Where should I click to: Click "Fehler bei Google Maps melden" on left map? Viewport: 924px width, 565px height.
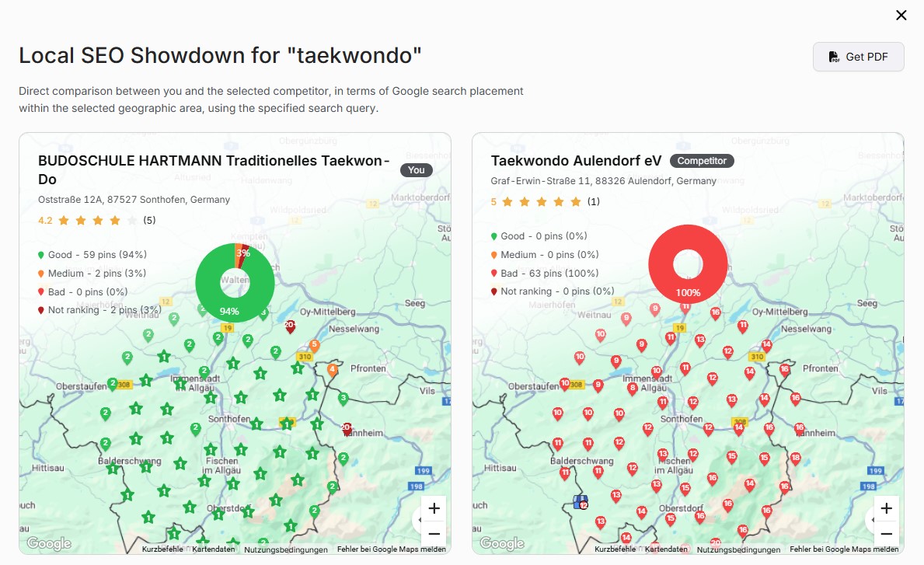[392, 549]
